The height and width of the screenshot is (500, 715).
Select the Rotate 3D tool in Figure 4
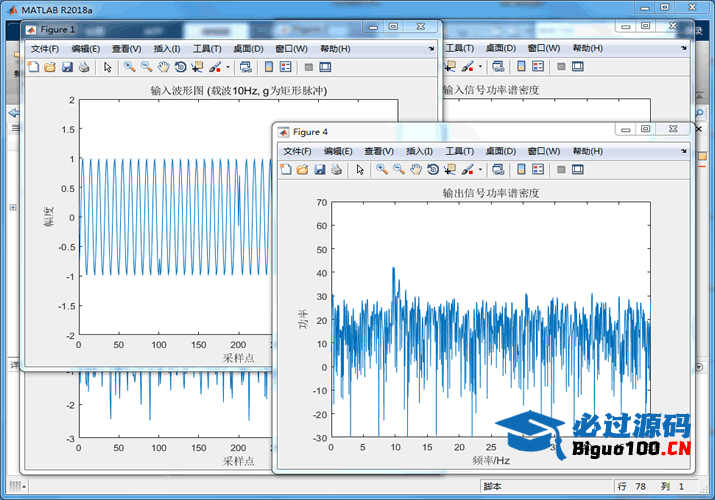(x=432, y=170)
